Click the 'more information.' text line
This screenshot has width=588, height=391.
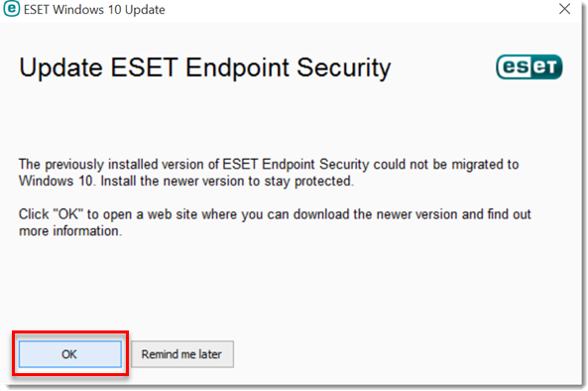70,231
